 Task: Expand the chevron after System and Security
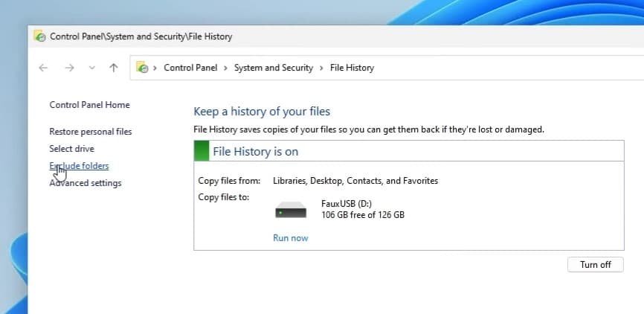[x=321, y=68]
